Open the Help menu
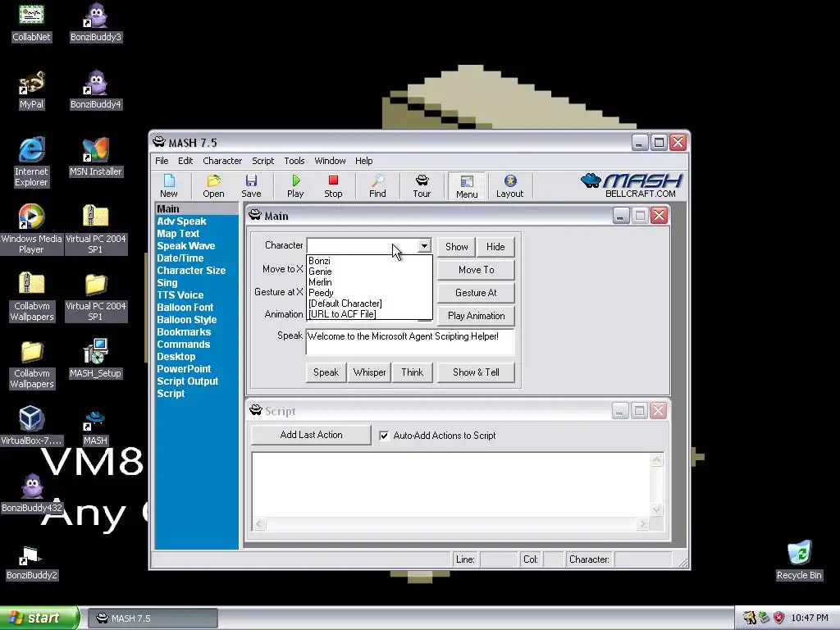 tap(363, 161)
